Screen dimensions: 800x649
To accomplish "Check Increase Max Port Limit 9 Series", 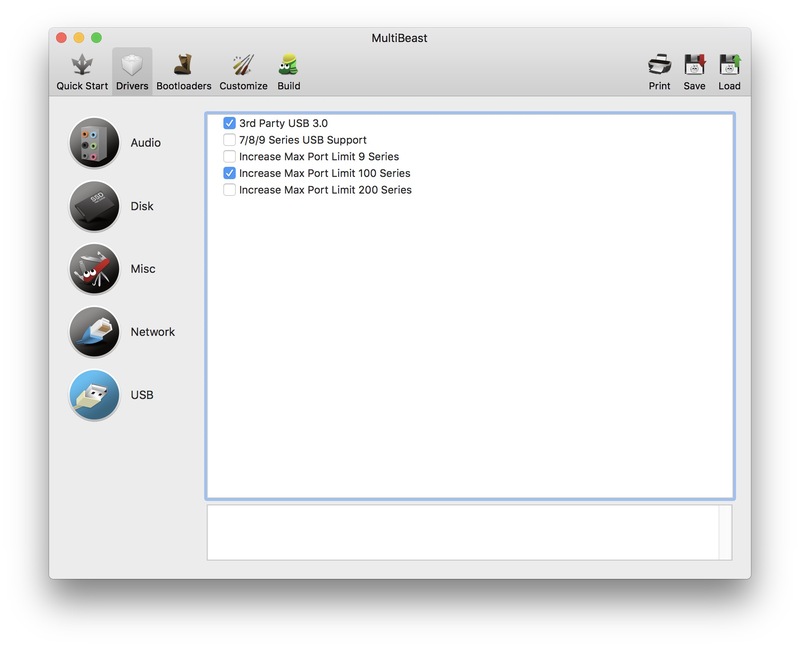I will 230,156.
